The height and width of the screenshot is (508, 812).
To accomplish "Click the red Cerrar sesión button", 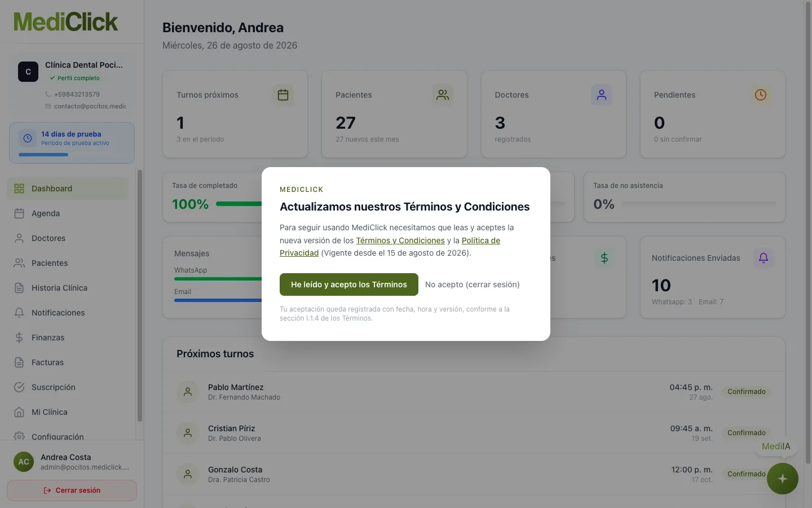I will pyautogui.click(x=72, y=491).
